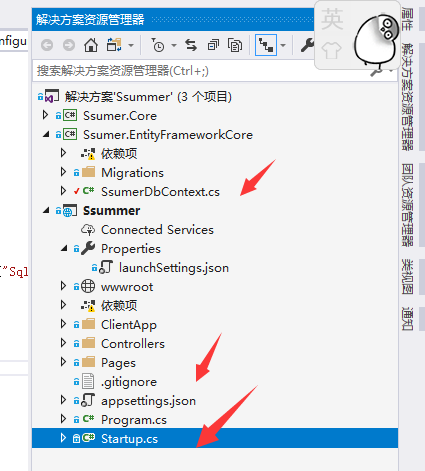425x471 pixels.
Task: Select Program.cs file
Action: (x=134, y=420)
